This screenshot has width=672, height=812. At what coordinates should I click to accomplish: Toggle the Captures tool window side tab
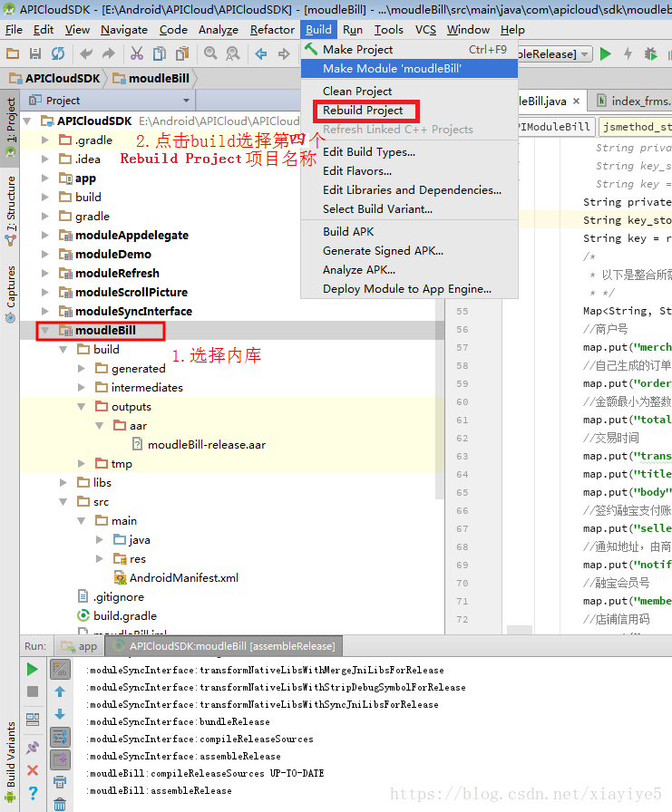tap(10, 294)
